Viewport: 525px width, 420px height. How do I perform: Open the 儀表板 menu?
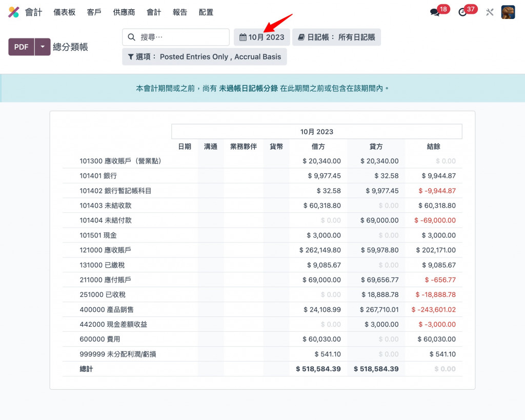coord(64,12)
